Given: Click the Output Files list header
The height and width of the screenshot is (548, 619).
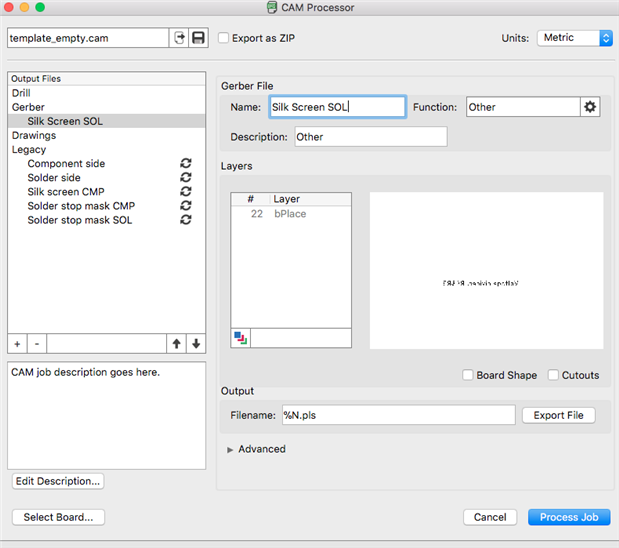Looking at the screenshot, I should click(107, 79).
